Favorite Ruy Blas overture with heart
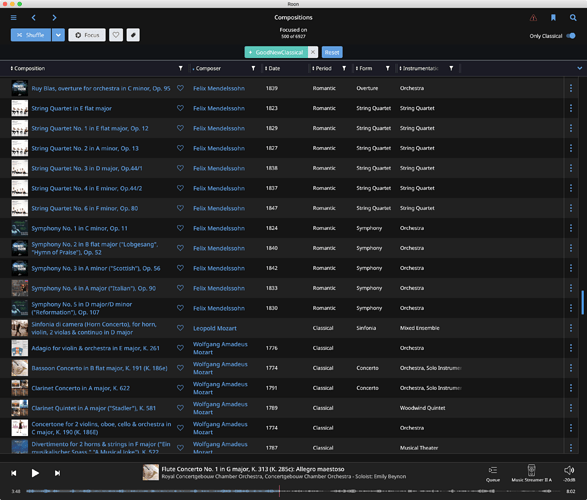The height and width of the screenshot is (500, 587). coord(180,88)
